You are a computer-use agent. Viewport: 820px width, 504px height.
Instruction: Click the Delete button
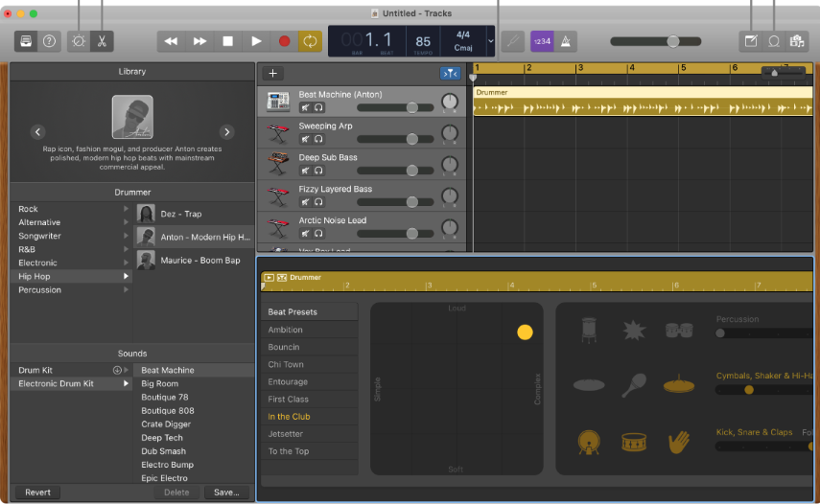click(x=176, y=492)
